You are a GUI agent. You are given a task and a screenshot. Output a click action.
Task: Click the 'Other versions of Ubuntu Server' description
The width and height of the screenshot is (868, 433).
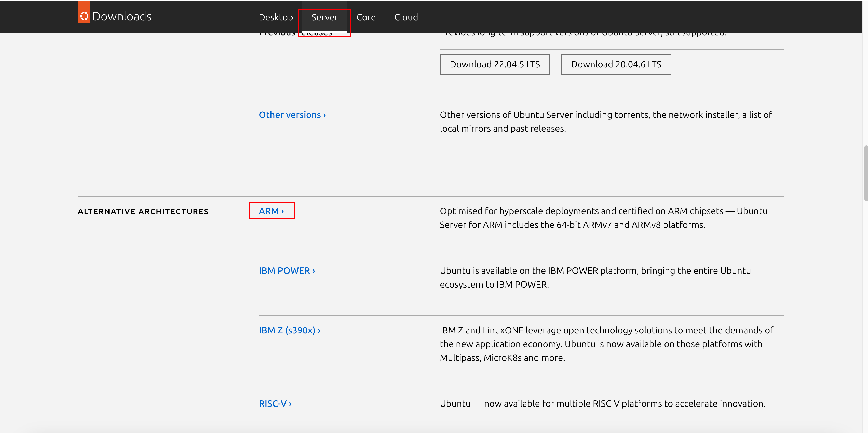(606, 122)
